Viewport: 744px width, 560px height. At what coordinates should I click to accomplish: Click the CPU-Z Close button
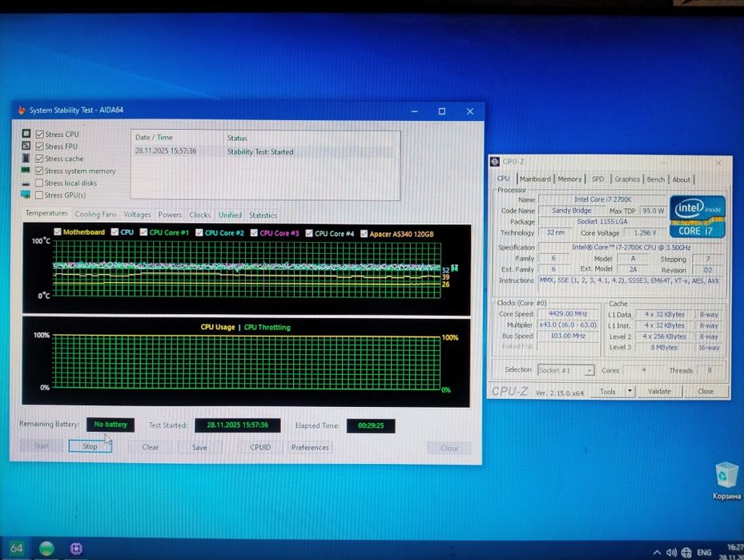click(x=706, y=392)
